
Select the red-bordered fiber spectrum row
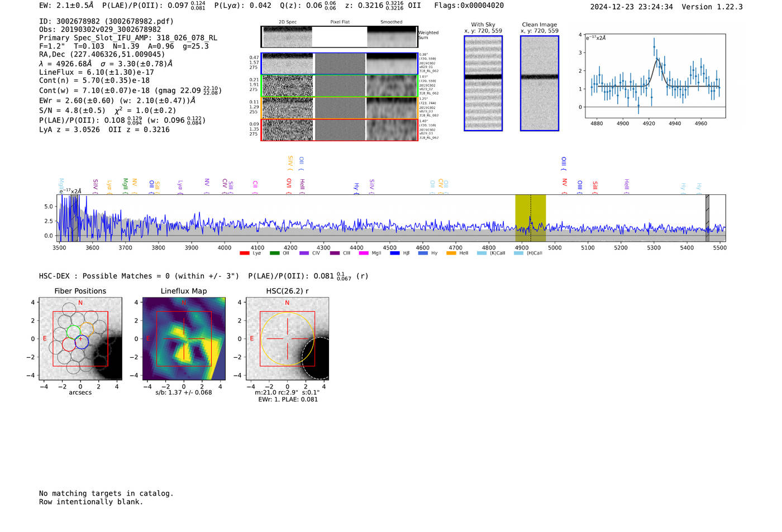(339, 130)
